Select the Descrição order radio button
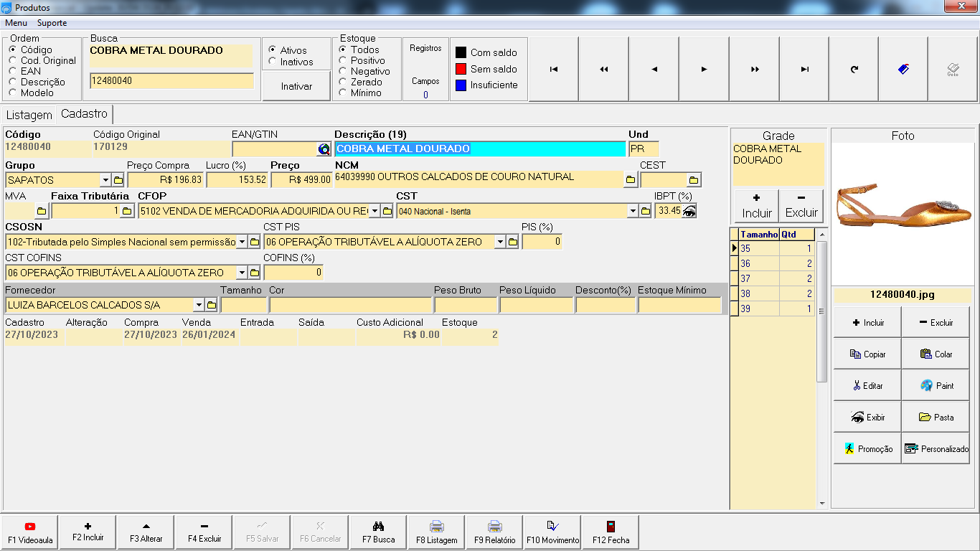The width and height of the screenshot is (980, 551). 13,82
